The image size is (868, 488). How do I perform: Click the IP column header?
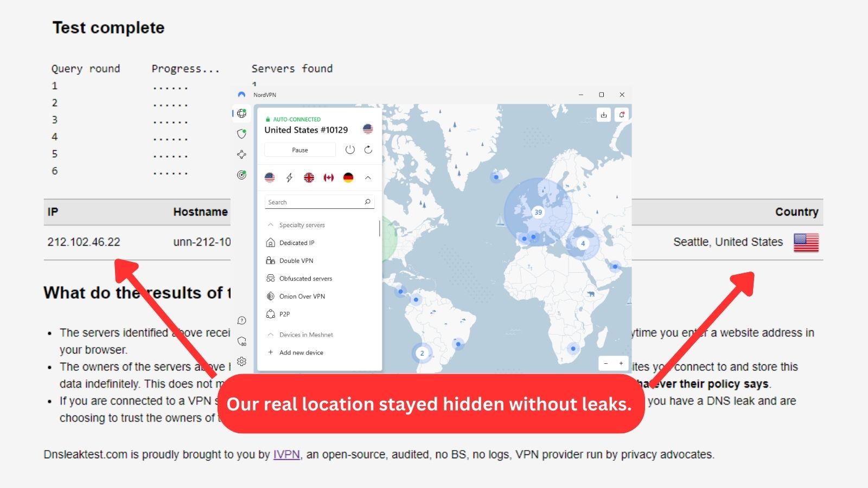tap(53, 212)
